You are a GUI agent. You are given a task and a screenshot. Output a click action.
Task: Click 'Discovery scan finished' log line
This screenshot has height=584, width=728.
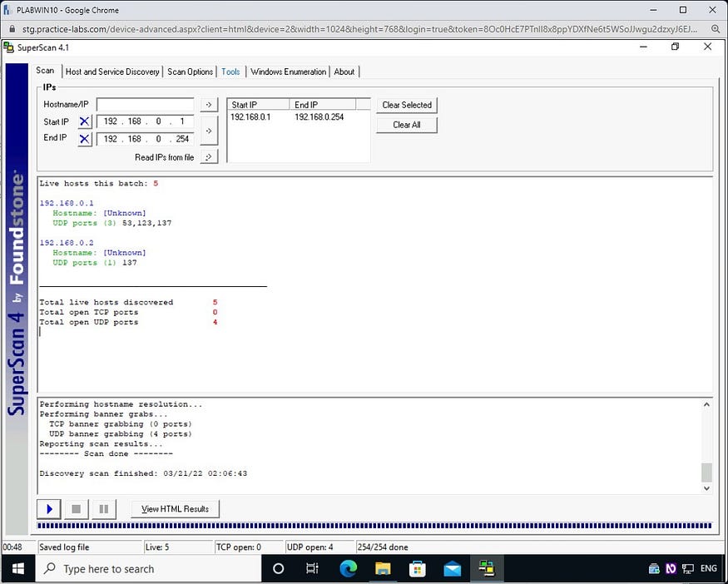coord(143,473)
